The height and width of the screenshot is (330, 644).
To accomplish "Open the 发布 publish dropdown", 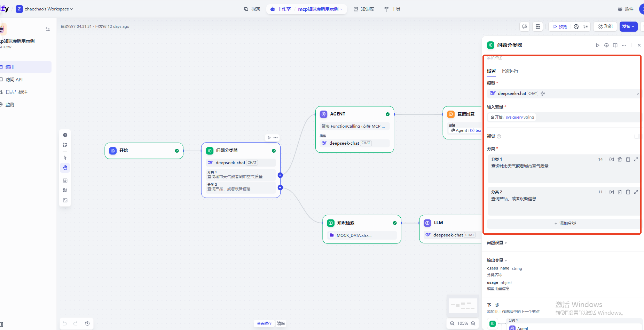I will (628, 26).
